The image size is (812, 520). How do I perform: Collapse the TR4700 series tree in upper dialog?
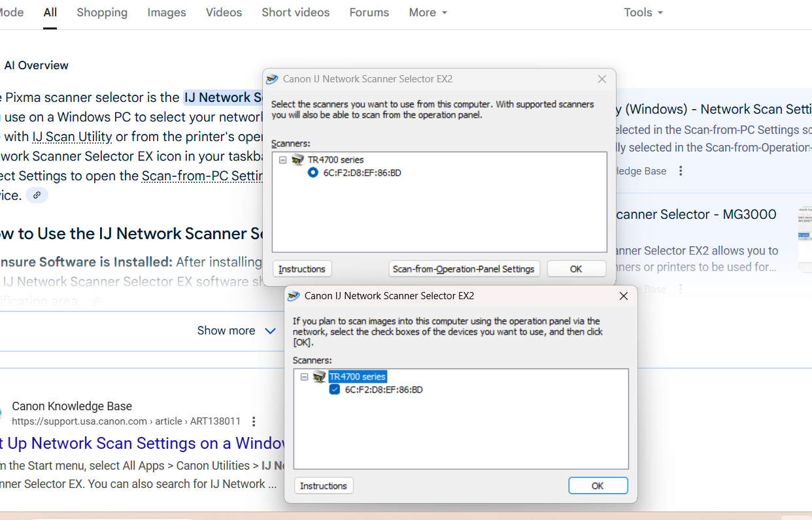[x=282, y=160]
